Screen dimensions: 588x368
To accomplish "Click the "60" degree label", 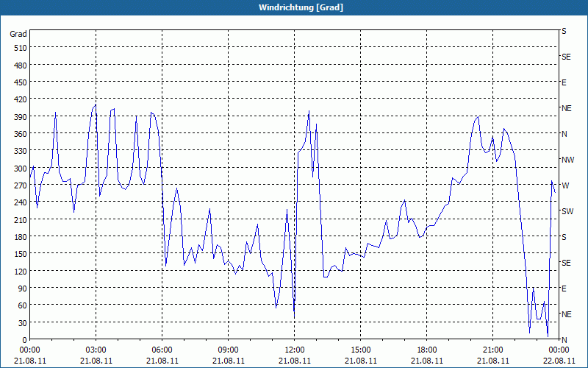I will (23, 305).
